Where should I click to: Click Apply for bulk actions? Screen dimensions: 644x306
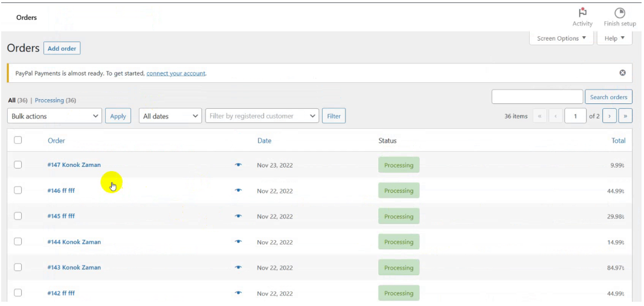(x=118, y=116)
